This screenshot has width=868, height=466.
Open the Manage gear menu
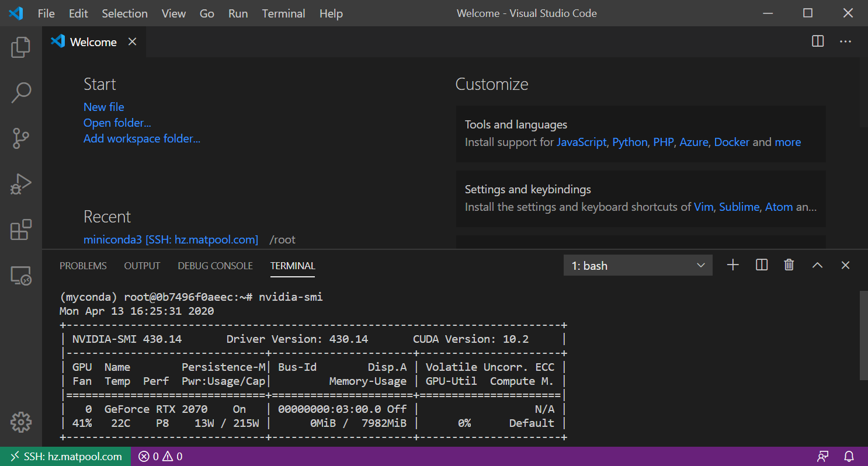point(20,422)
